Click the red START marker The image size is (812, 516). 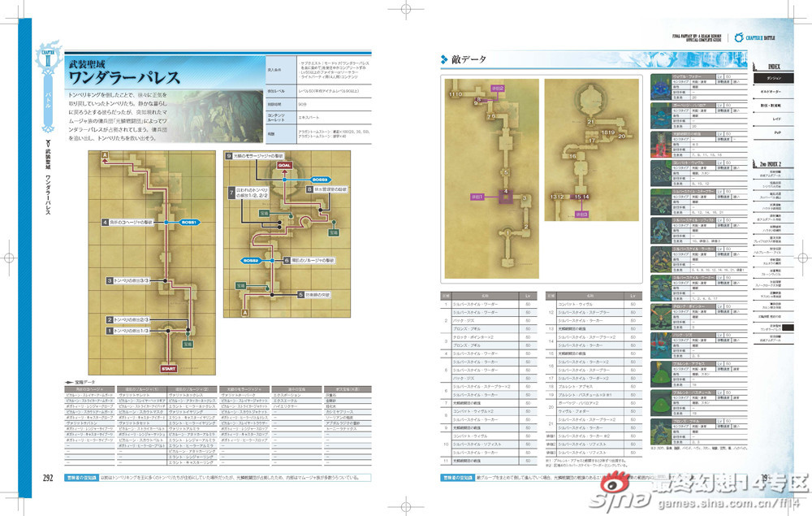point(169,368)
